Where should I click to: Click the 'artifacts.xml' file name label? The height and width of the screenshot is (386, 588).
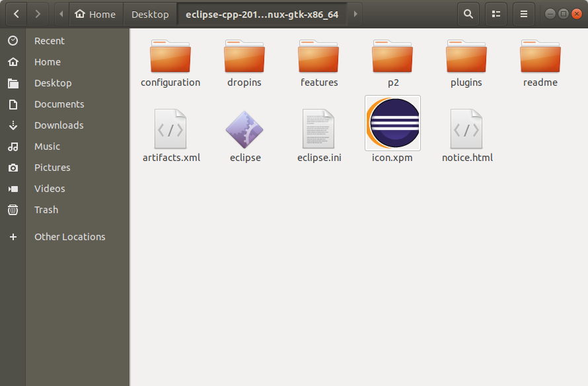171,158
